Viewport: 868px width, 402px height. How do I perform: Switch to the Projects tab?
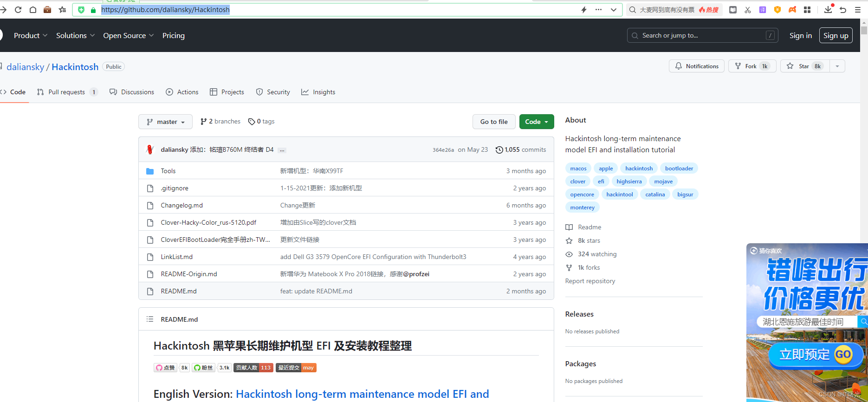[x=227, y=92]
